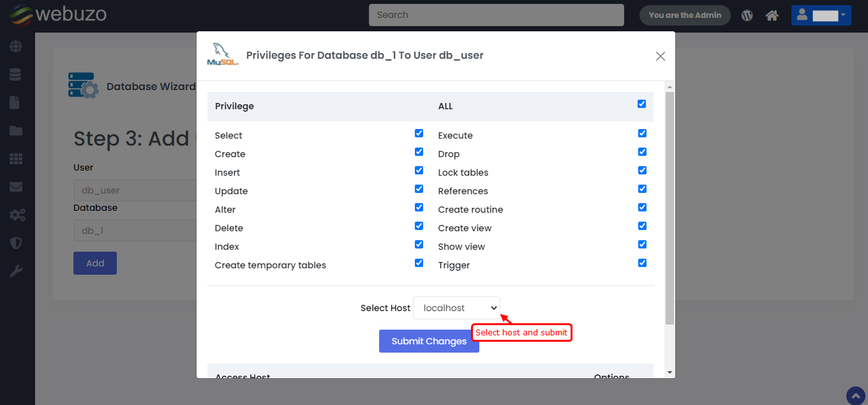Open the database icon in the sidebar
The image size is (868, 405).
point(16,75)
